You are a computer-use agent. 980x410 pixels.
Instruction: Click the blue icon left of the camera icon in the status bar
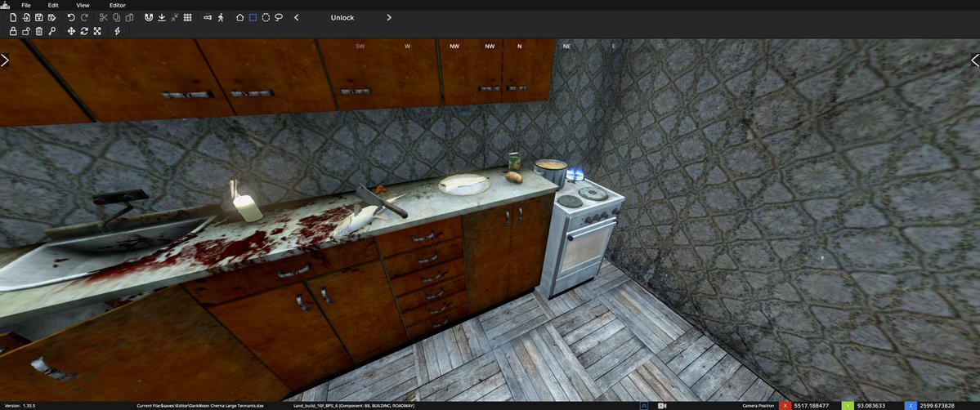coord(646,406)
